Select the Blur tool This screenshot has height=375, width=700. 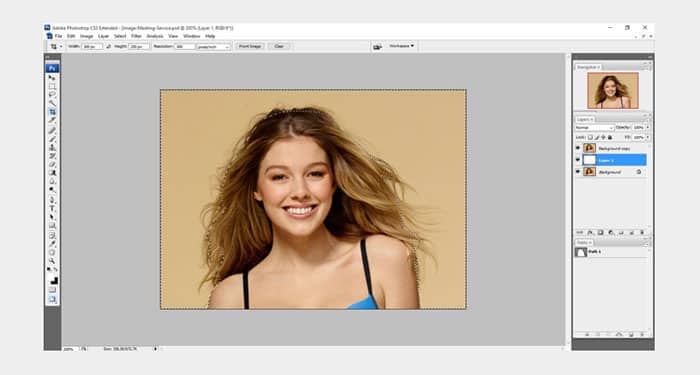[x=52, y=181]
